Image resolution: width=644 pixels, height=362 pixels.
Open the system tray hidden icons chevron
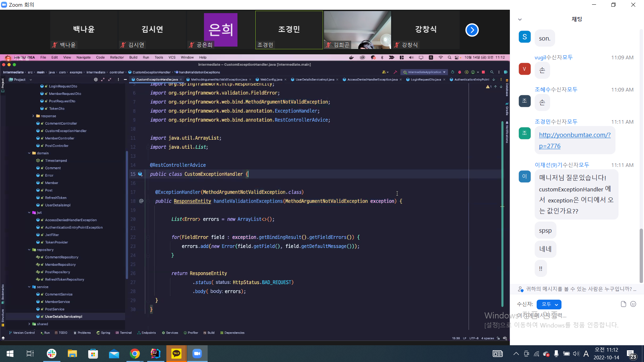click(x=516, y=354)
